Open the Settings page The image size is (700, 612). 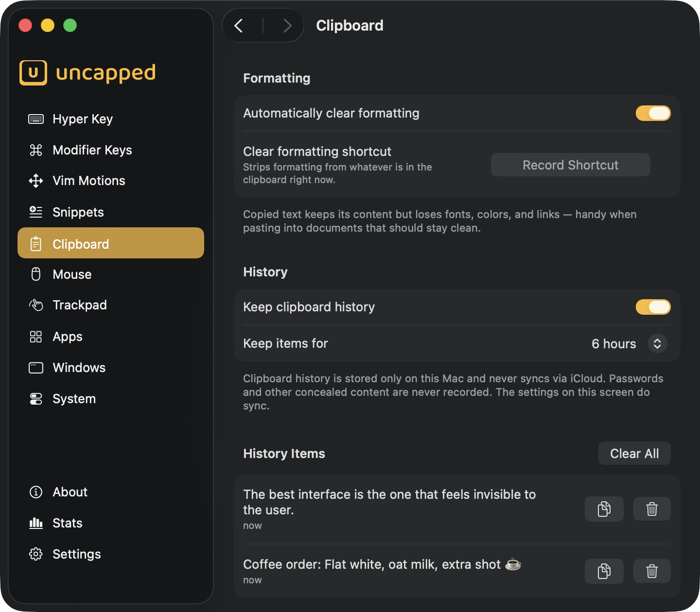click(x=111, y=554)
